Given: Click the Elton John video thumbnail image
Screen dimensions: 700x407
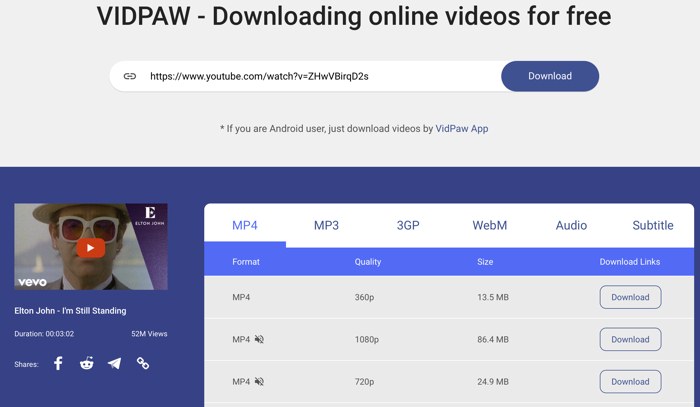Looking at the screenshot, I should pos(91,247).
